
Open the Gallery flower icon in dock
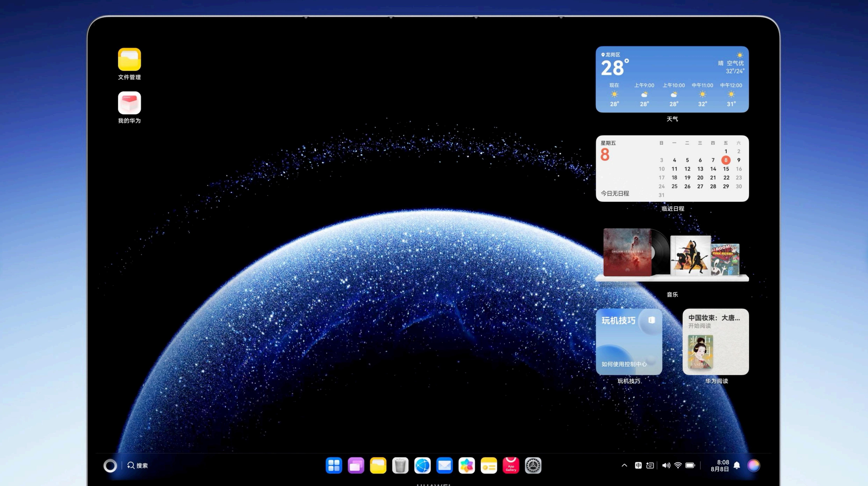pos(467,465)
